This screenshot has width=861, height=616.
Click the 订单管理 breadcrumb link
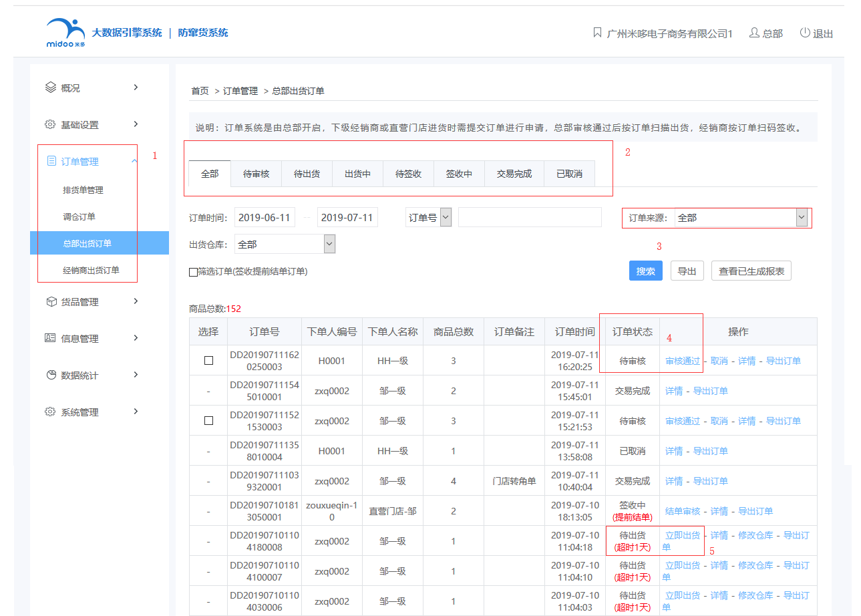[240, 91]
